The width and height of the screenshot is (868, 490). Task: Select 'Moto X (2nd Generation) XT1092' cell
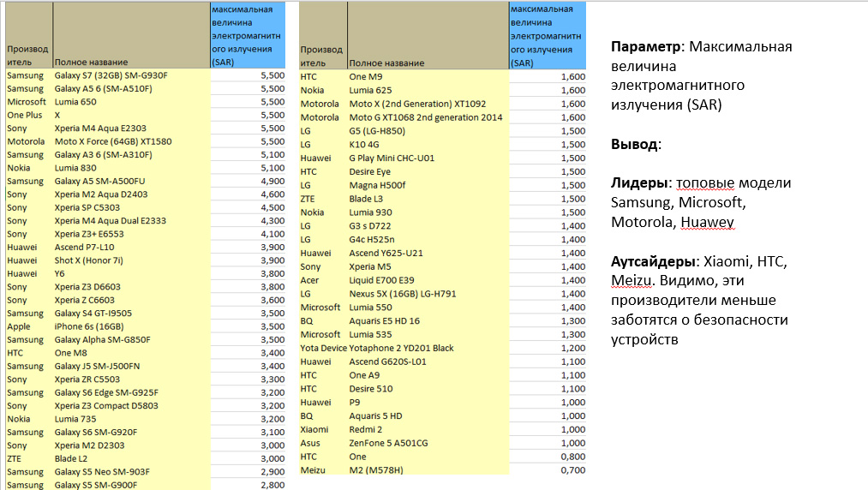tap(428, 105)
